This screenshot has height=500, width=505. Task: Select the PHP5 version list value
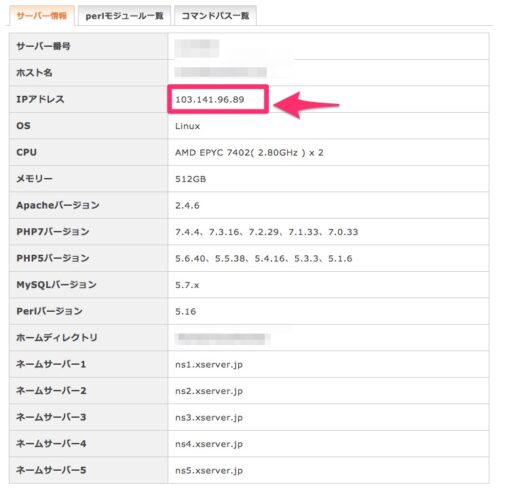264,258
